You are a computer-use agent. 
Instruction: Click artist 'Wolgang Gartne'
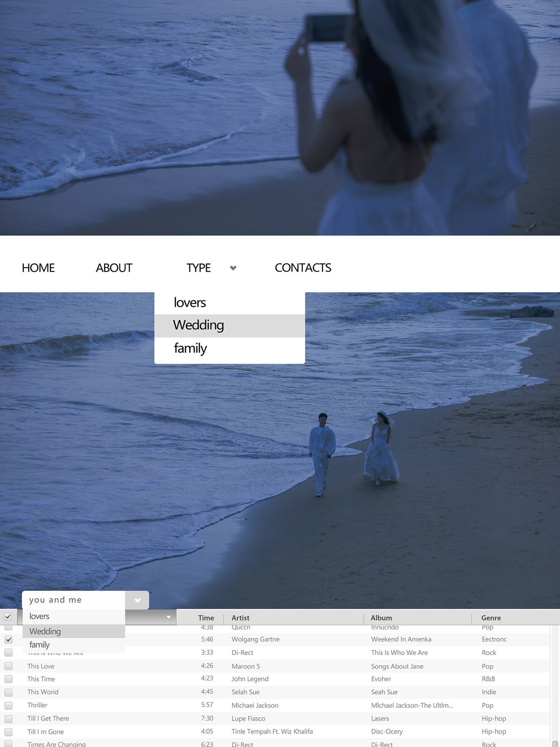coord(255,639)
